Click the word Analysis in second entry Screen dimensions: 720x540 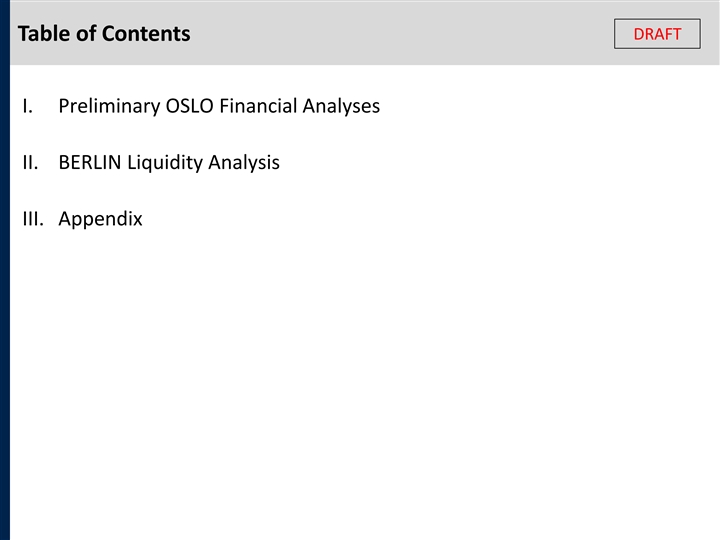(x=244, y=162)
